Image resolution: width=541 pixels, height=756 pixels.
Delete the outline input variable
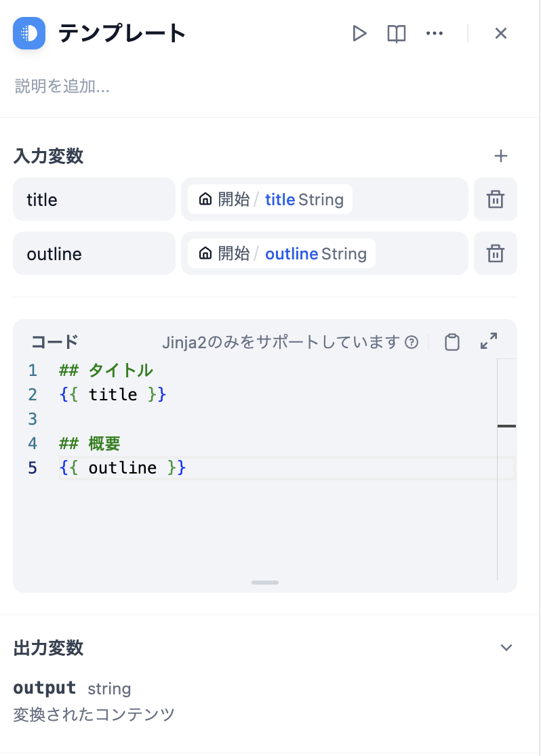click(x=495, y=253)
